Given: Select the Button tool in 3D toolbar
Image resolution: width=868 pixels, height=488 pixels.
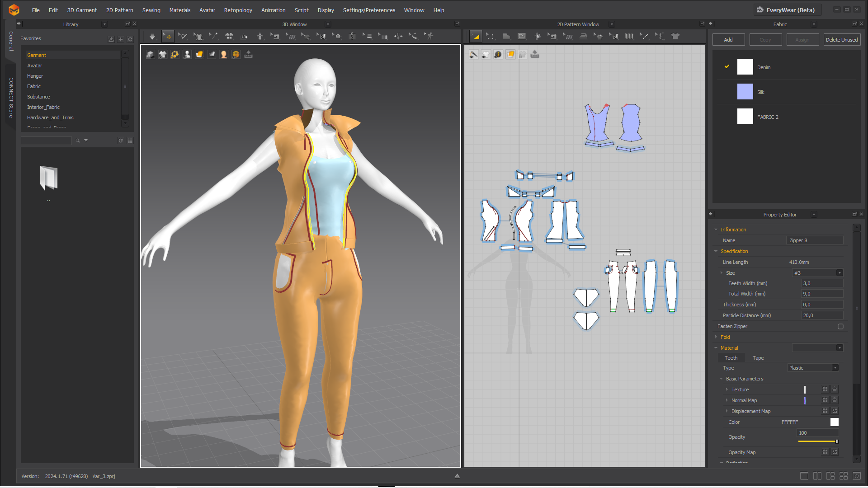Looking at the screenshot, I should (337, 37).
